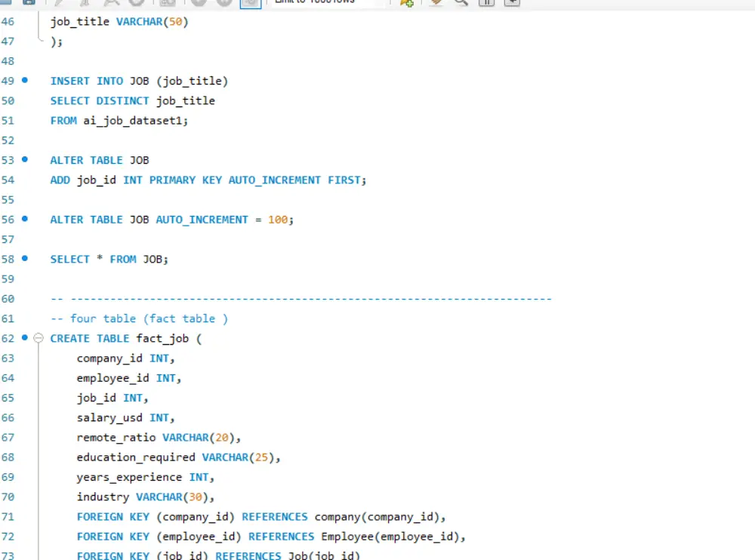Click '(job_title)' on line 49
755x560 pixels.
pos(192,81)
